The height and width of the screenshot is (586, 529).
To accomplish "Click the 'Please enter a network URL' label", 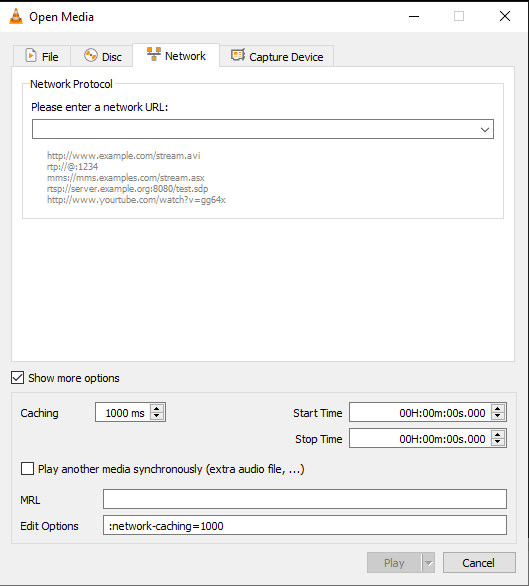I will click(x=99, y=107).
